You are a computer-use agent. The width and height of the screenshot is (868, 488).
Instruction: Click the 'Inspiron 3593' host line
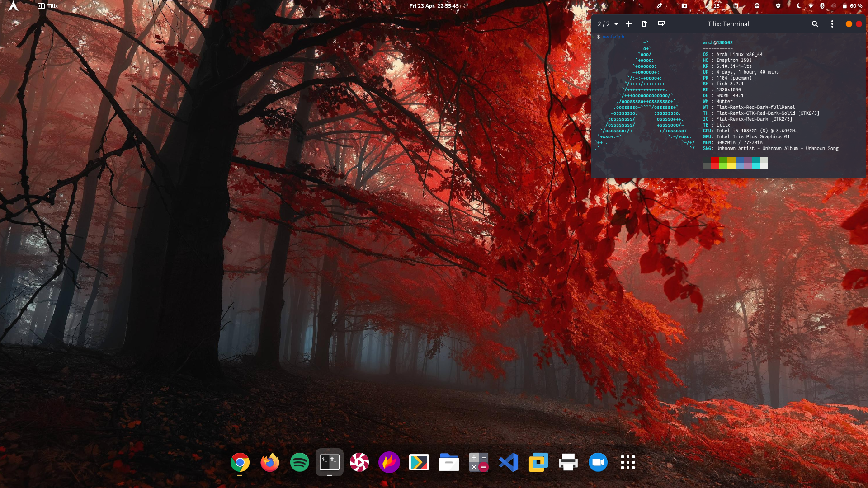click(x=734, y=61)
